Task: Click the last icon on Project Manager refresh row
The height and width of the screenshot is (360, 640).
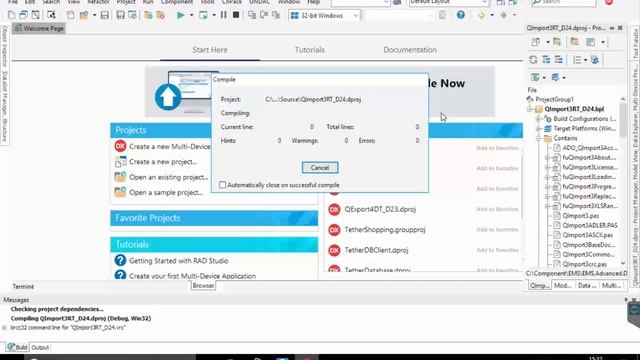Action: tap(595, 60)
